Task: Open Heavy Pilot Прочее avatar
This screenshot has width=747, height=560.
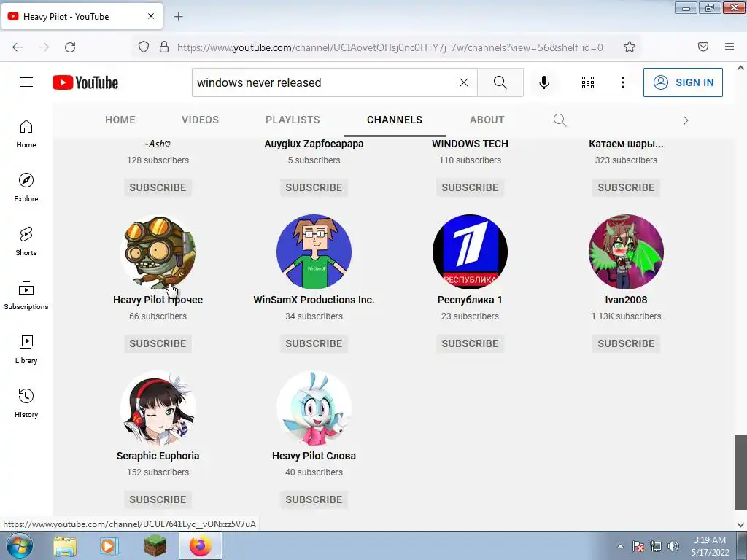Action: coord(158,252)
